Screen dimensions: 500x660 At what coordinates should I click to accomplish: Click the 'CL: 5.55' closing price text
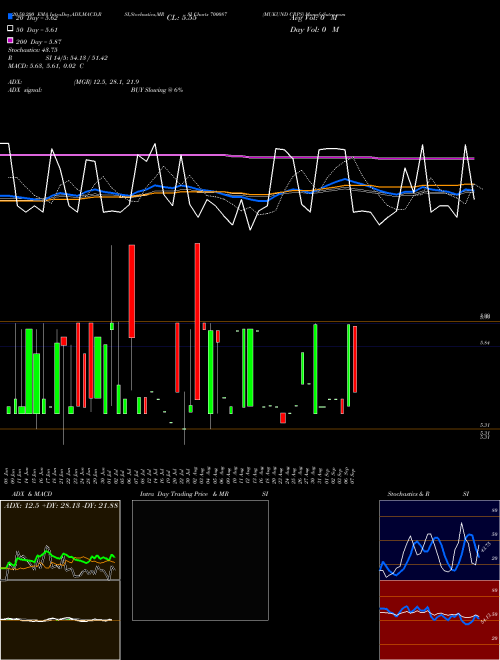pos(181,18)
